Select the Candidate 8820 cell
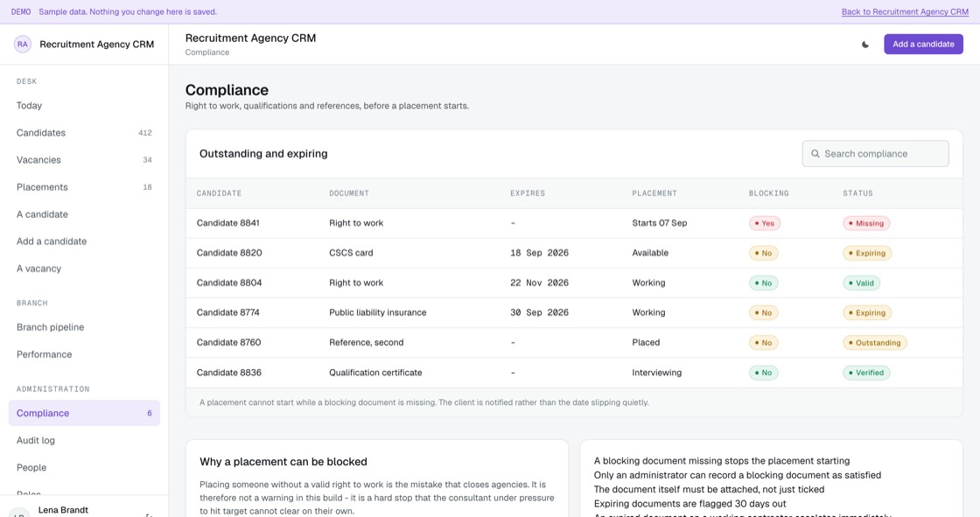This screenshot has height=517, width=980. point(228,253)
